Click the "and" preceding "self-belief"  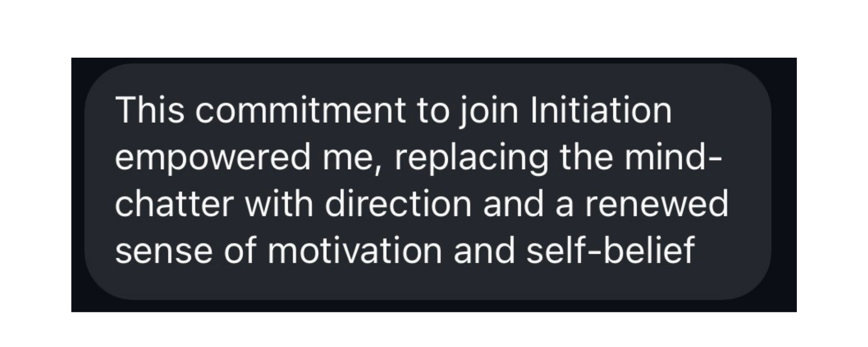click(x=484, y=251)
